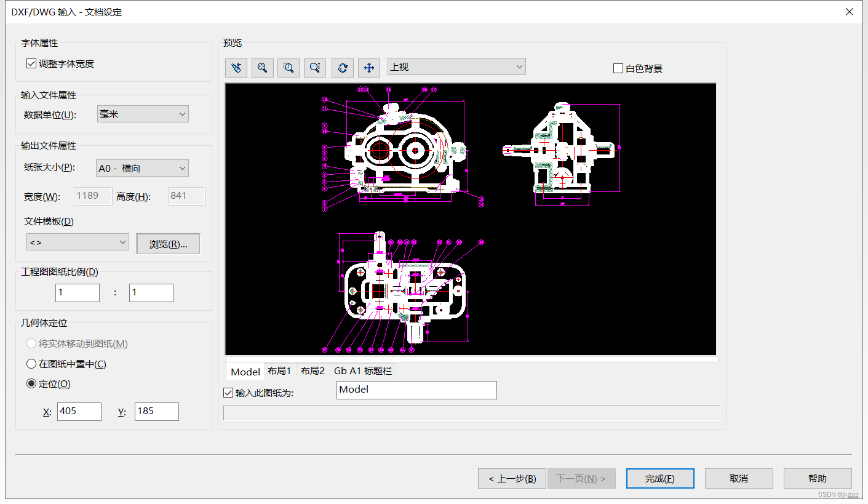Select the 在图纸中置中 radio button
The height and width of the screenshot is (504, 868).
31,364
